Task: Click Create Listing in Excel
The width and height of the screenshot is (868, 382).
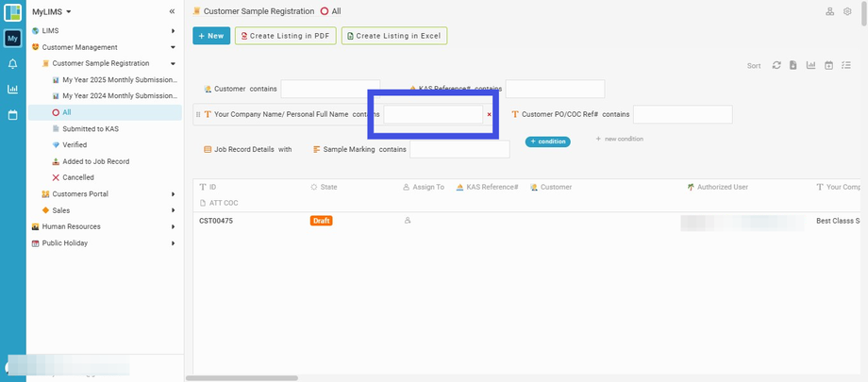Action: (x=394, y=36)
